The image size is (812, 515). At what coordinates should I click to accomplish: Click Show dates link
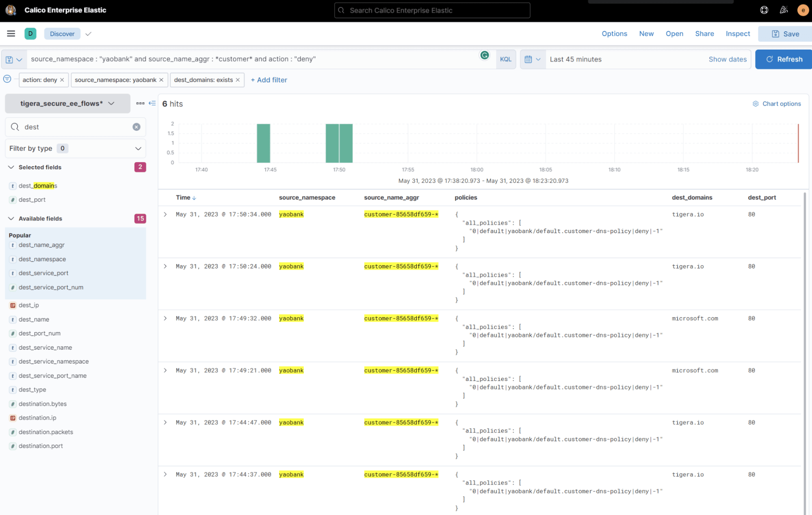[x=728, y=59]
